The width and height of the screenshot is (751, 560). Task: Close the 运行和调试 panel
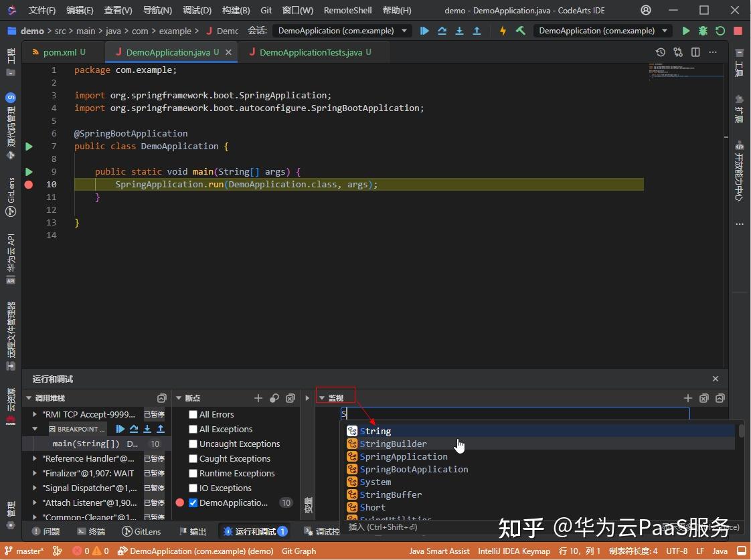pos(716,379)
